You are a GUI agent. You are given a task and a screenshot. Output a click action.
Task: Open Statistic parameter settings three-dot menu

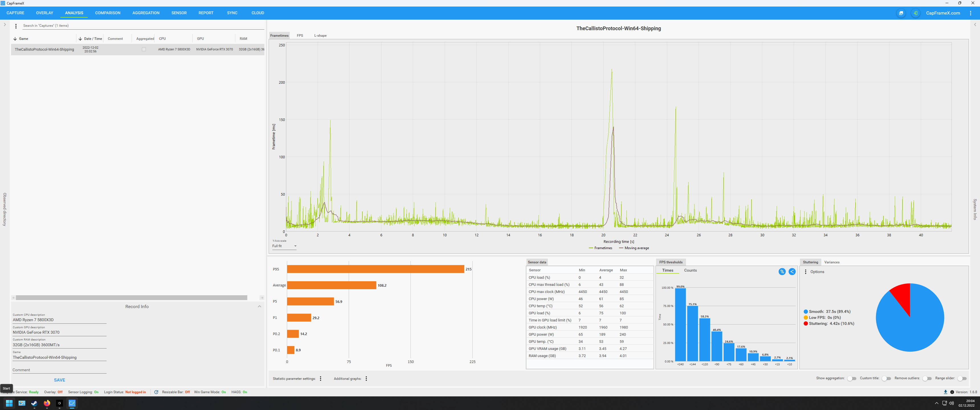pos(321,379)
